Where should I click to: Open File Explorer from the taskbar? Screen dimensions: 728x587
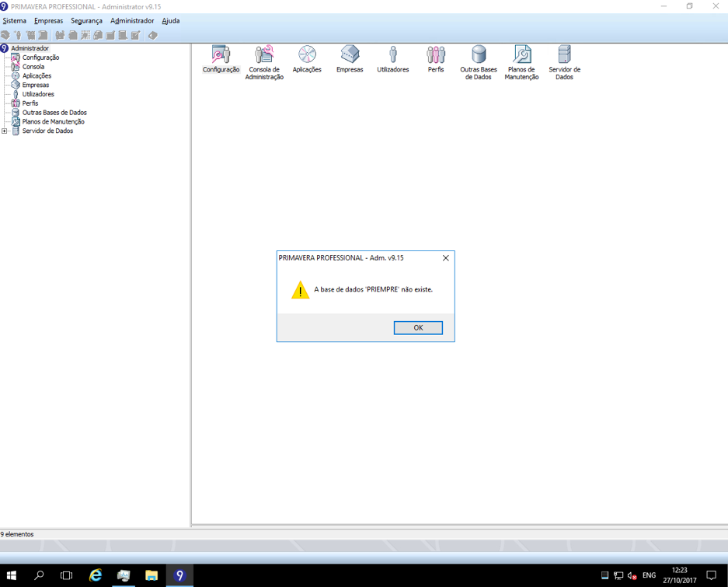pyautogui.click(x=152, y=575)
